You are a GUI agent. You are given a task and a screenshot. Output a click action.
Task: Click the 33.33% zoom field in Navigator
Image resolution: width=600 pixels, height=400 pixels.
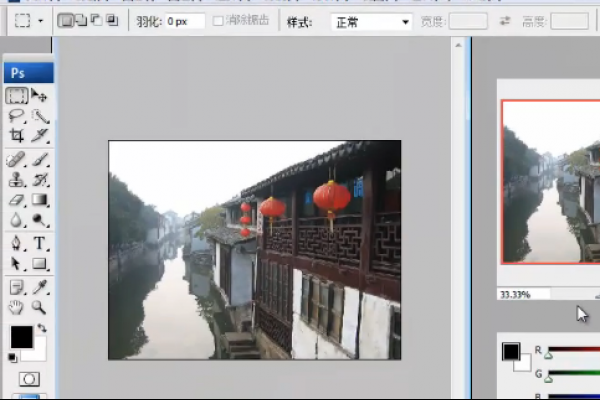[x=523, y=294]
